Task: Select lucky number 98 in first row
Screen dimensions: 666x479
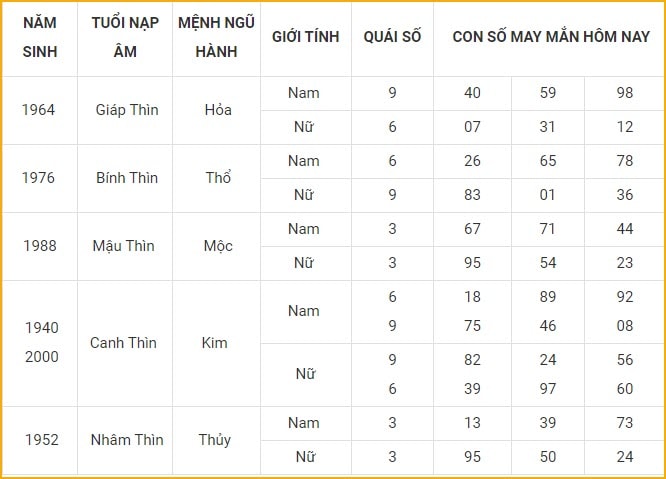Action: pos(625,93)
